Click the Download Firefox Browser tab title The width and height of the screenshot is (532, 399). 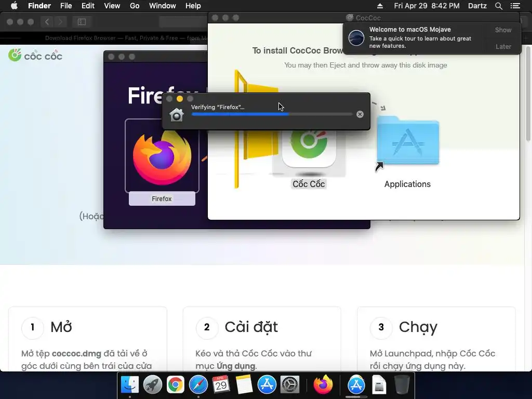tap(126, 38)
